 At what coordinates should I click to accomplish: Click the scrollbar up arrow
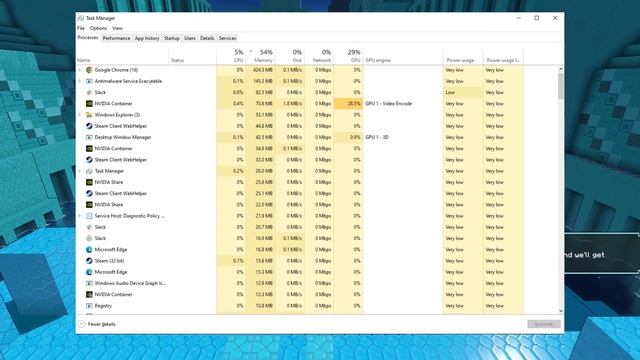(560, 69)
